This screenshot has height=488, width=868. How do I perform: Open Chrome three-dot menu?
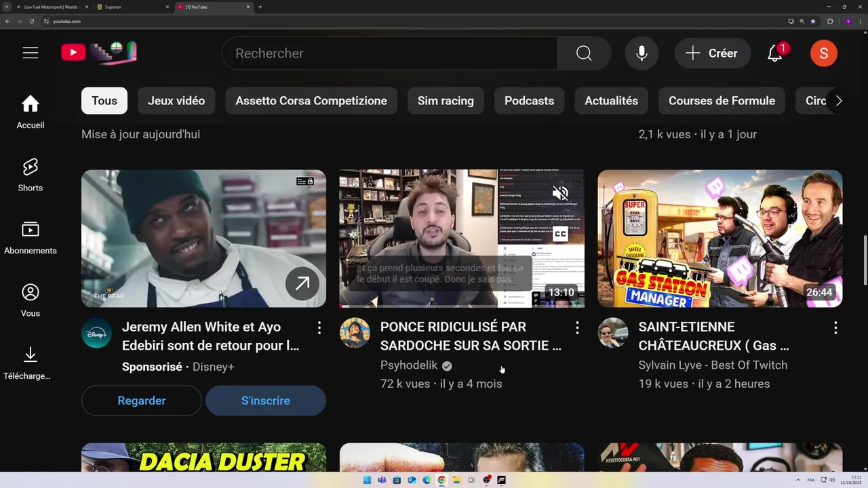[x=860, y=21]
